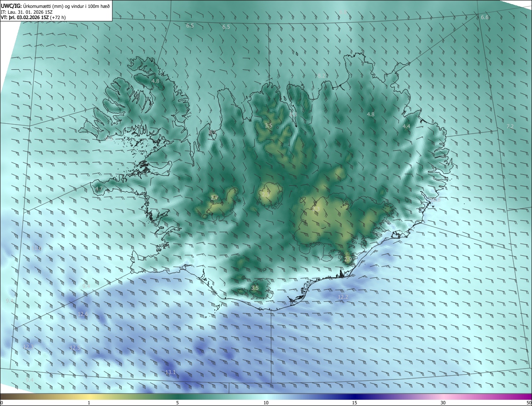Viewport: 532px width, 406px height.
Task: Click the 7.2 value label off the east coast
Action: pos(510,126)
